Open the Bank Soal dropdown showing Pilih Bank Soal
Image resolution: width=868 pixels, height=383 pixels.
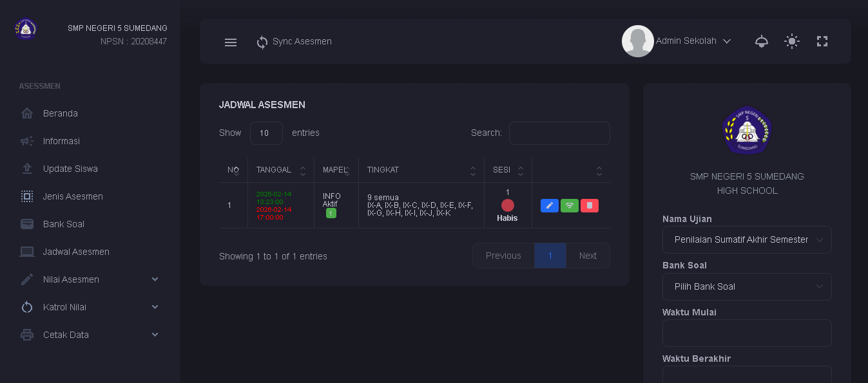(x=747, y=286)
